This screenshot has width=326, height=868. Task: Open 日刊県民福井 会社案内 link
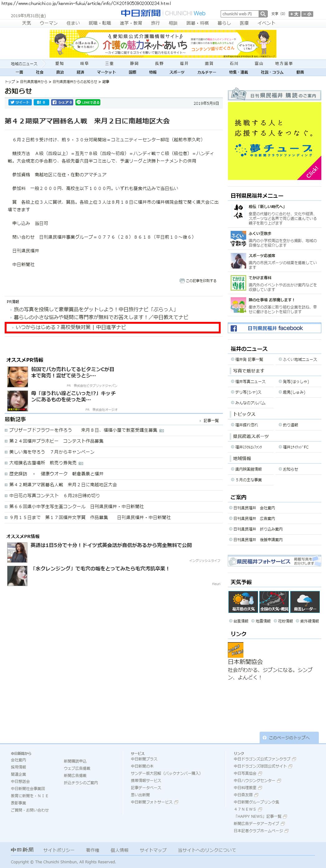(254, 508)
